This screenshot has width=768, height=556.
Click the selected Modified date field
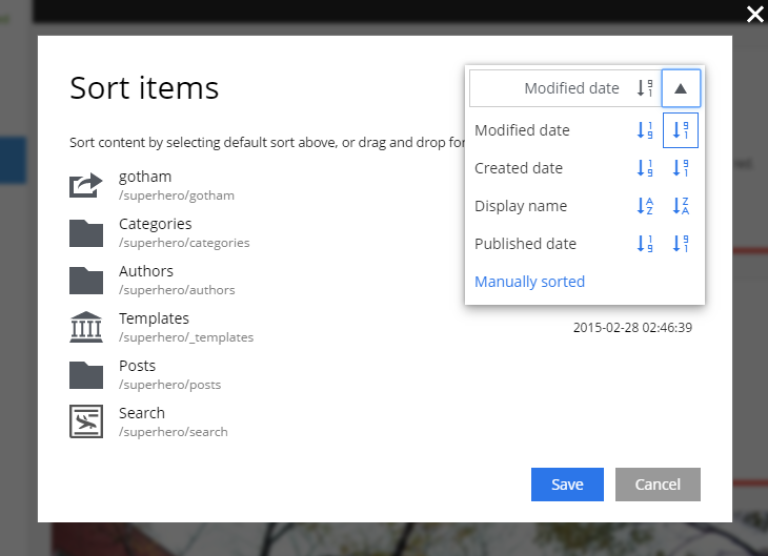[x=565, y=88]
